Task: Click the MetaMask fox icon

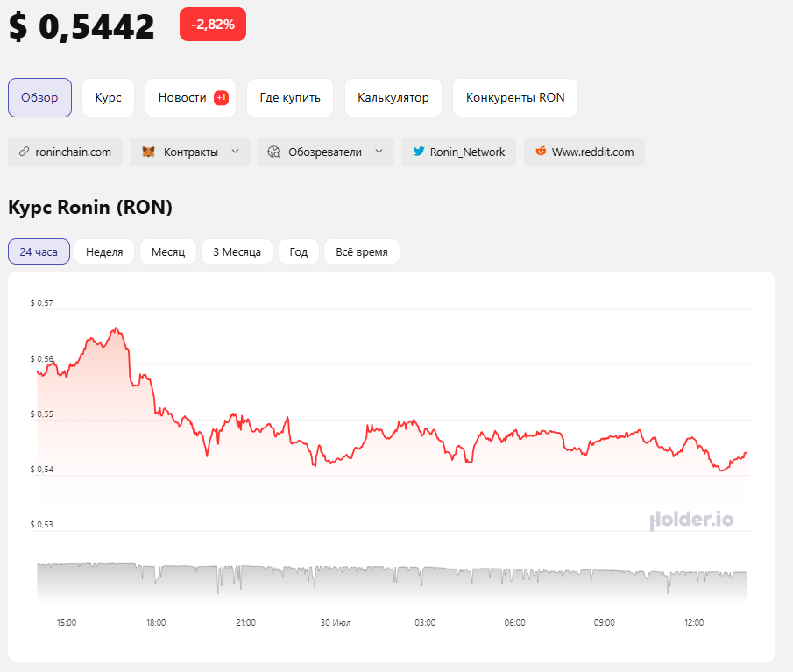Action: click(x=148, y=152)
